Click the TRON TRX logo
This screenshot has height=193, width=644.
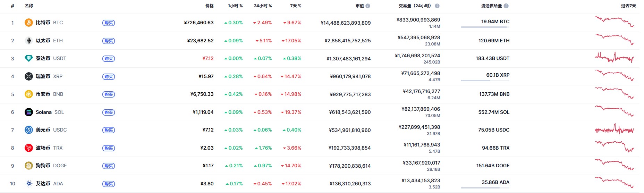29,148
